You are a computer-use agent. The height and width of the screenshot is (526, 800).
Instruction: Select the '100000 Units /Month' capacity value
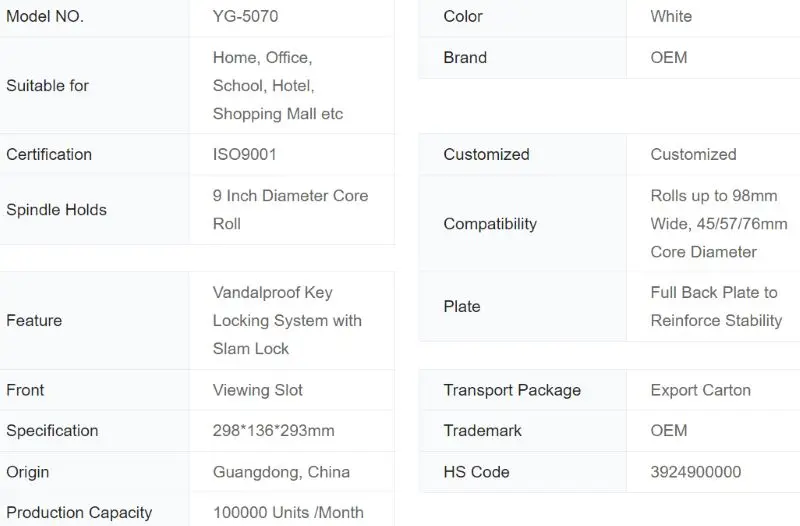(288, 513)
